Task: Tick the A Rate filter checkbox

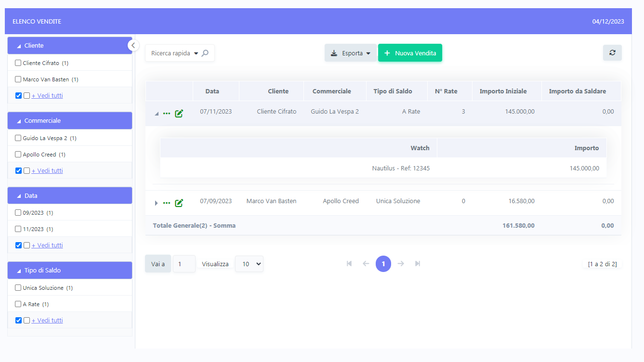Action: pos(18,304)
